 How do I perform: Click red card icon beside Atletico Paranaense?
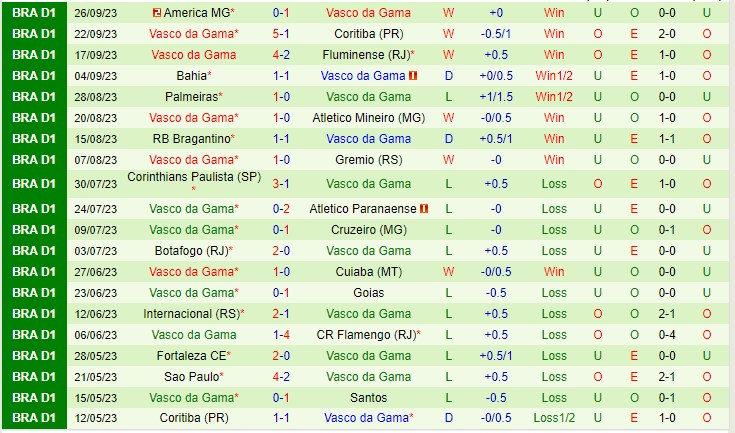point(424,209)
